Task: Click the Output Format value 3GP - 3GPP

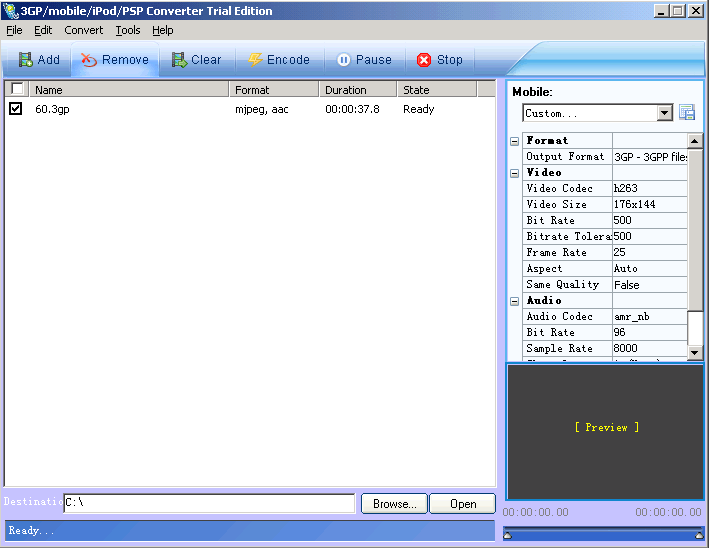Action: [x=650, y=157]
